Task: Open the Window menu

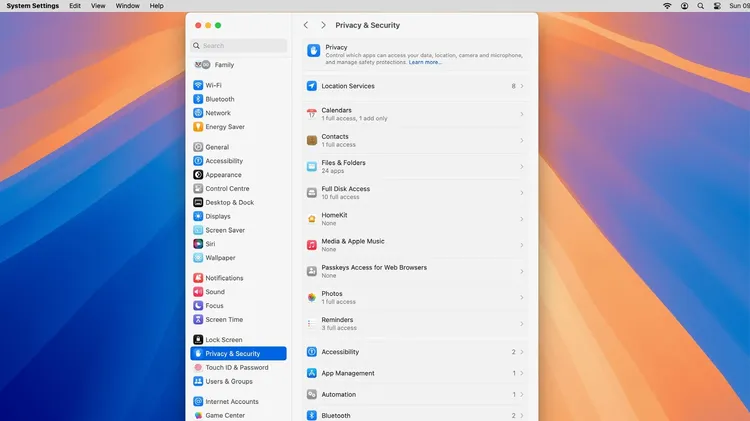Action: 128,6
